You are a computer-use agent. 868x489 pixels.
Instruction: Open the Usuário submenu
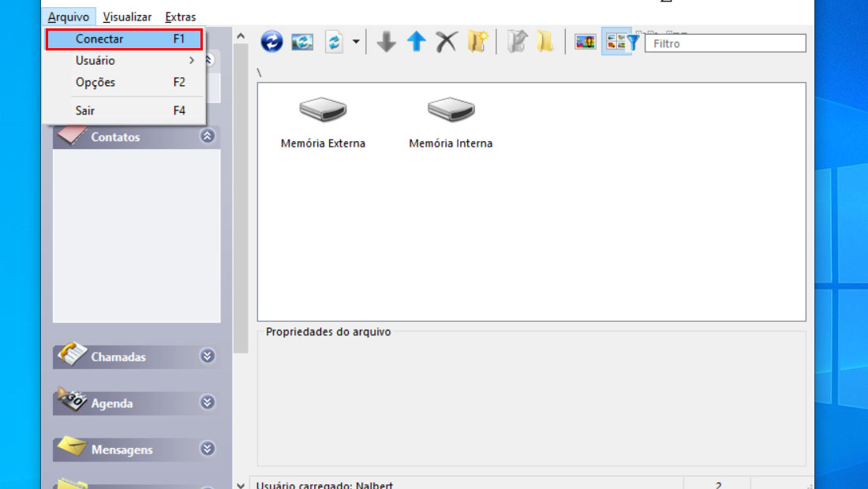124,60
